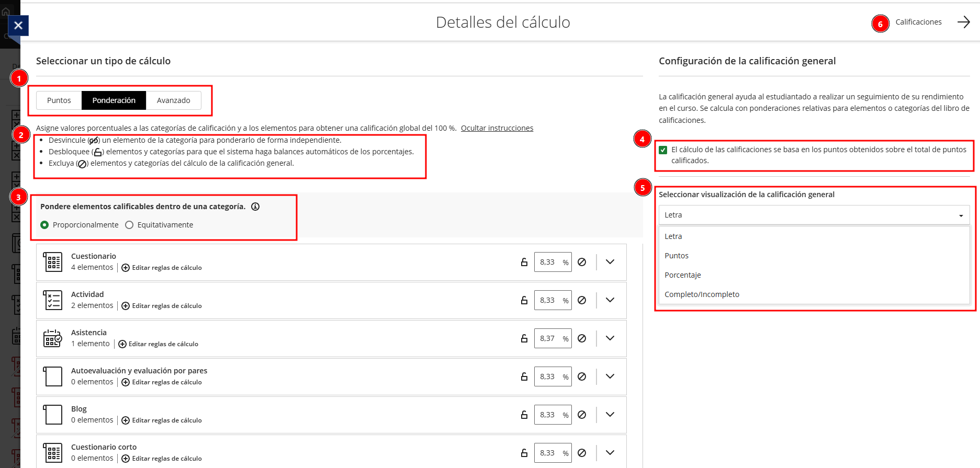Screen dimensions: 980x468
Task: Exclude Autoevaluación y evaluación por pares
Action: [x=582, y=376]
